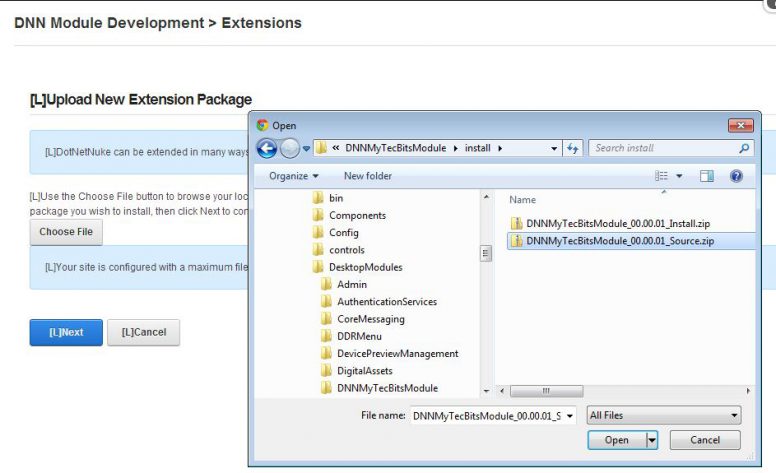The height and width of the screenshot is (473, 776).
Task: Close the Open dialog with red X
Action: tap(740, 125)
